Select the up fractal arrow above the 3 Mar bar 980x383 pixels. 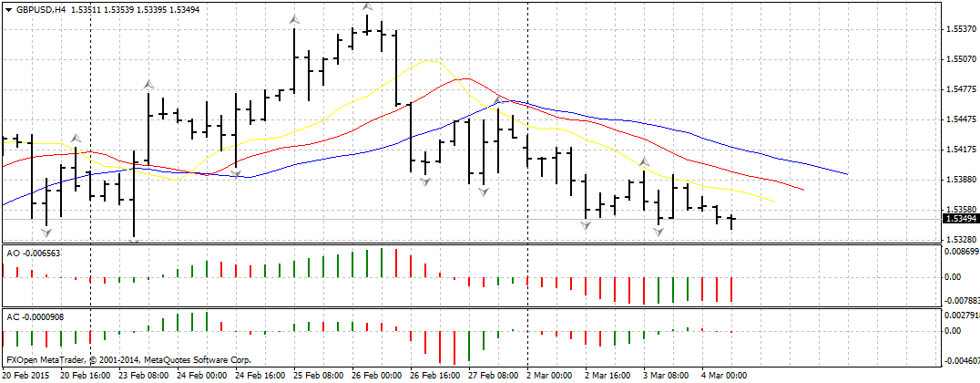(x=643, y=162)
